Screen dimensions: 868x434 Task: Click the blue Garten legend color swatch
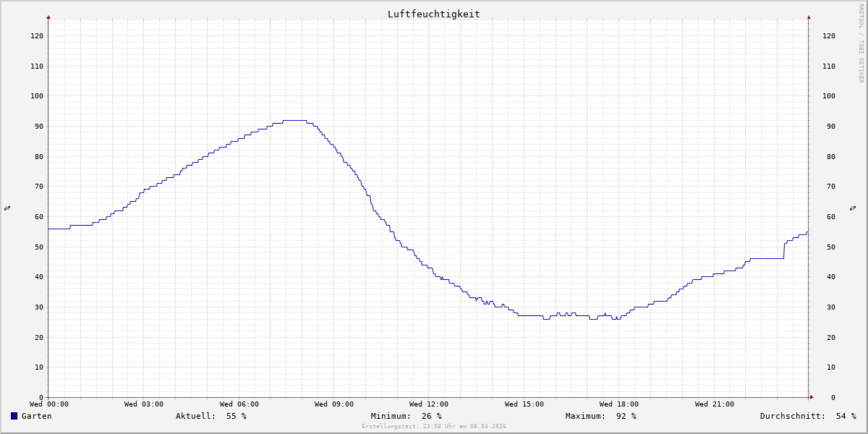tap(14, 416)
